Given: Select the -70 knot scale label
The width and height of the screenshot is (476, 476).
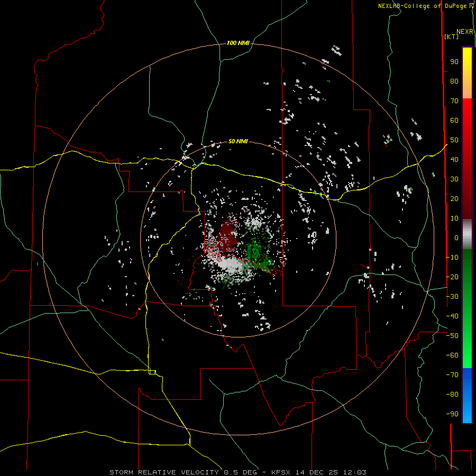Looking at the screenshot, I should point(452,374).
